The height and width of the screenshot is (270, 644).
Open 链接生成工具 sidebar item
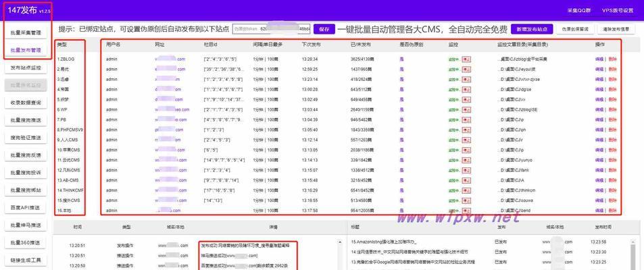pos(26,260)
